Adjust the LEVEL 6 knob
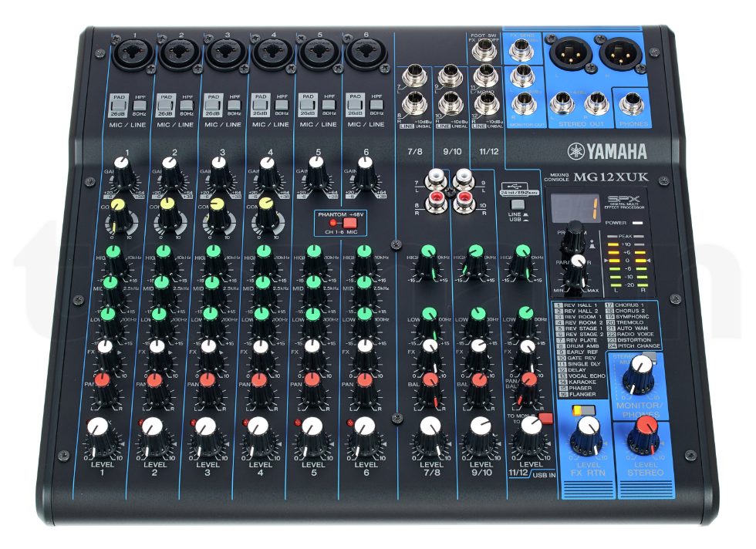This screenshot has width=756, height=549. pos(365,436)
